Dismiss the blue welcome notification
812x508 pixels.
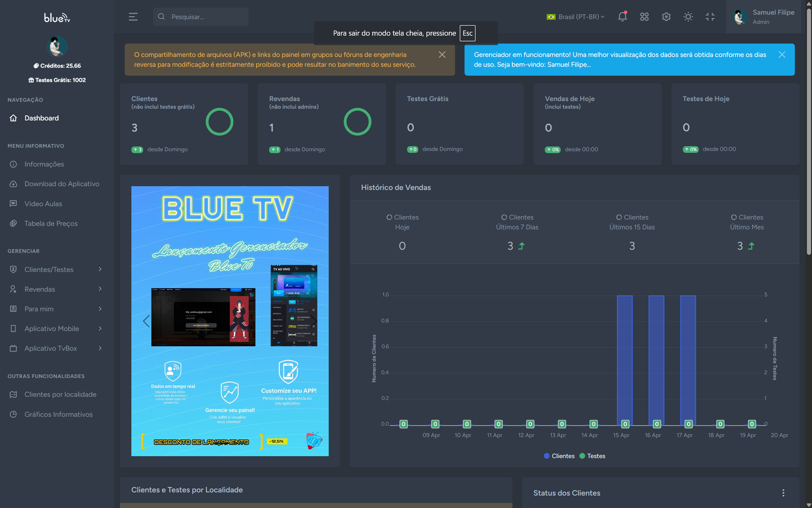coord(782,54)
